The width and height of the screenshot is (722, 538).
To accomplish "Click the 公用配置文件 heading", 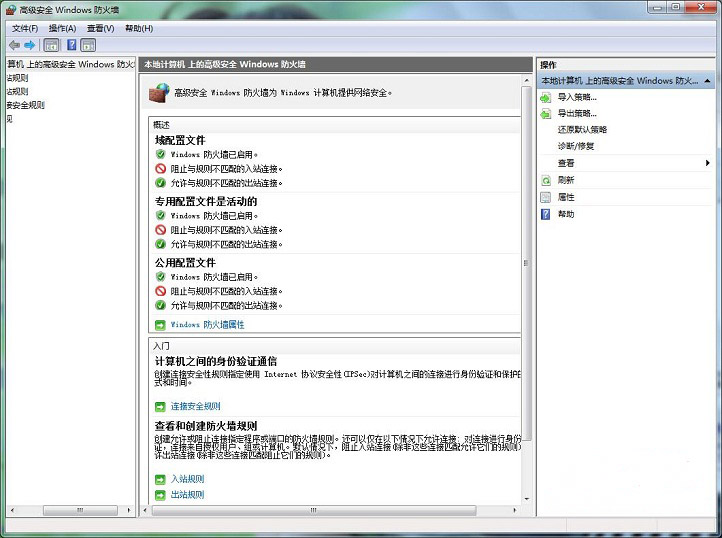I will [x=185, y=263].
